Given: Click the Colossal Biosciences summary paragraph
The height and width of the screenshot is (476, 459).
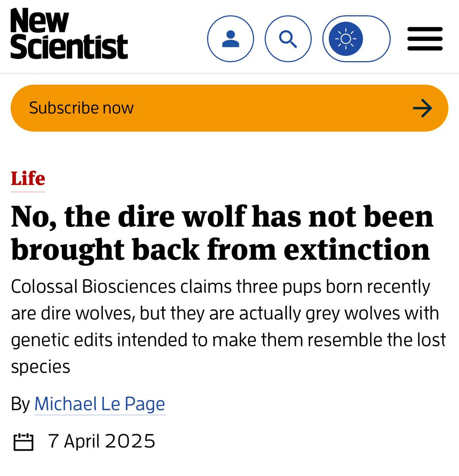Looking at the screenshot, I should [x=229, y=326].
